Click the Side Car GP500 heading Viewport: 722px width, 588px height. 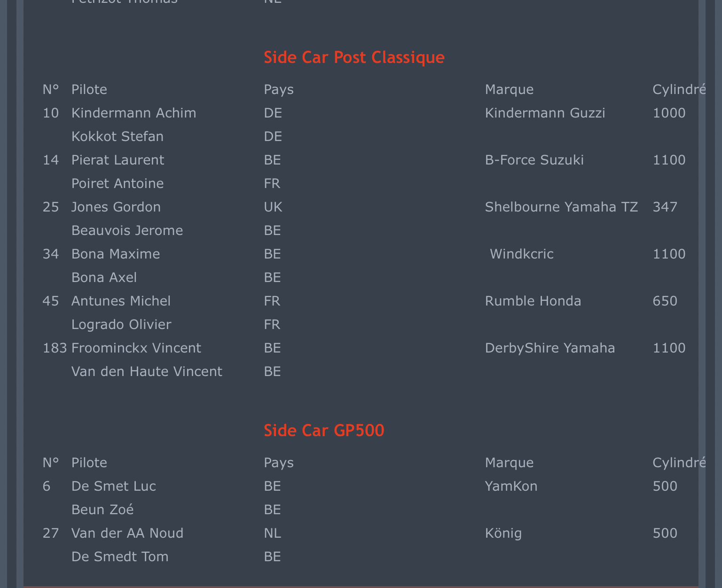[324, 431]
